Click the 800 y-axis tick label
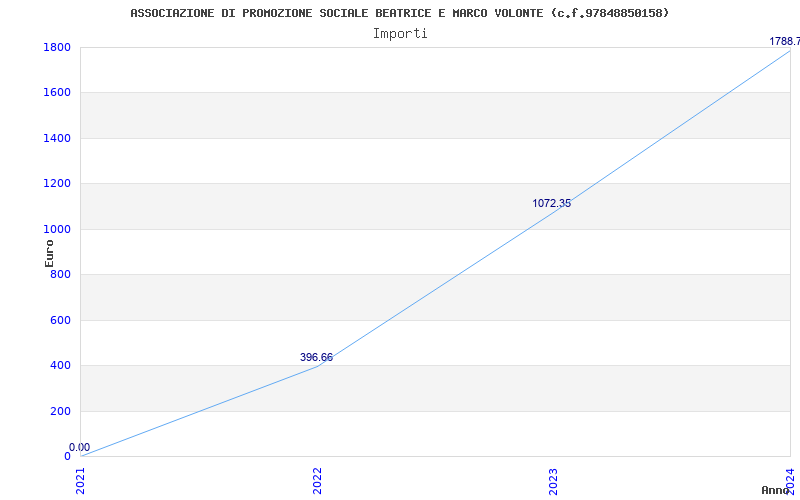800x500 pixels. (x=61, y=274)
